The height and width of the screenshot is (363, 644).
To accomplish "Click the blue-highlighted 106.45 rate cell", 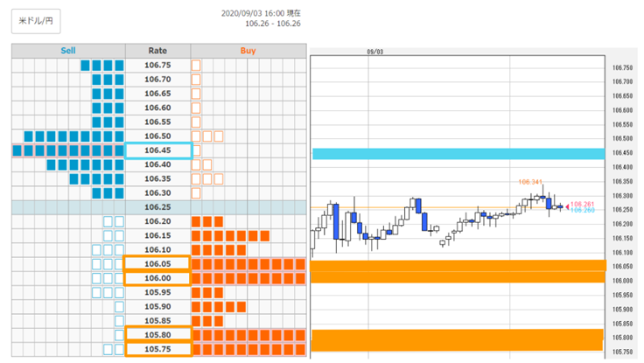I will (x=158, y=150).
